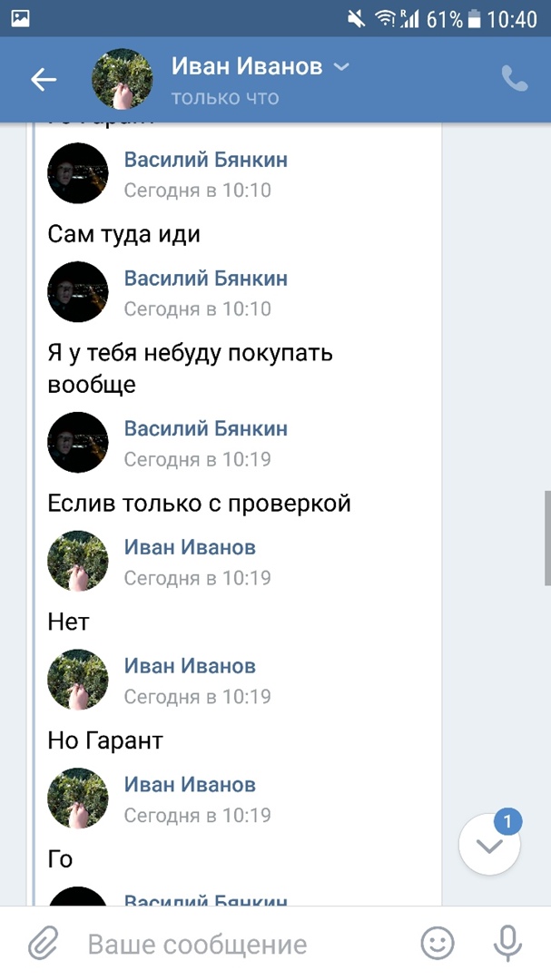Open Иван Иванов's name above 'Нет' message

[x=190, y=547]
